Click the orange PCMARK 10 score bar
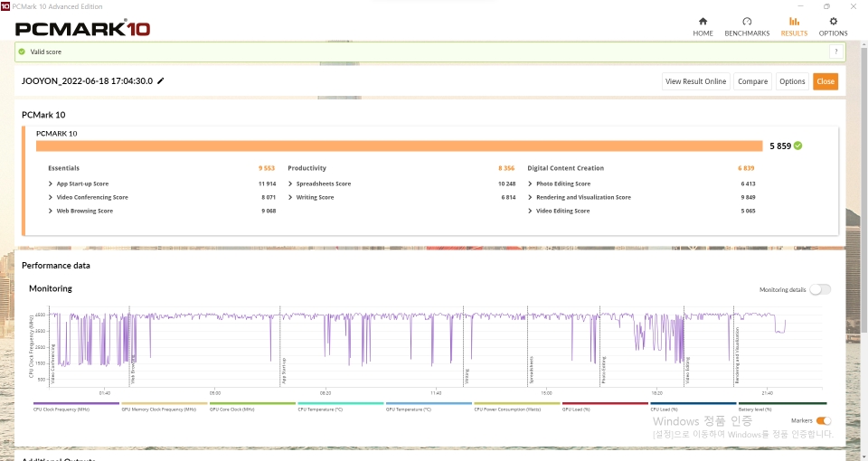868x461 pixels. [x=399, y=146]
